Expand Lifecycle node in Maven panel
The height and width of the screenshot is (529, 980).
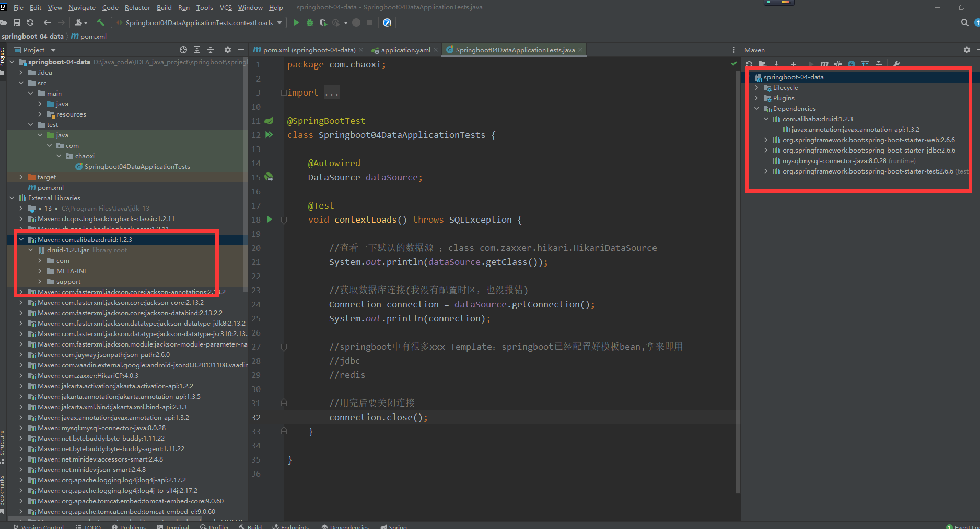coord(756,87)
